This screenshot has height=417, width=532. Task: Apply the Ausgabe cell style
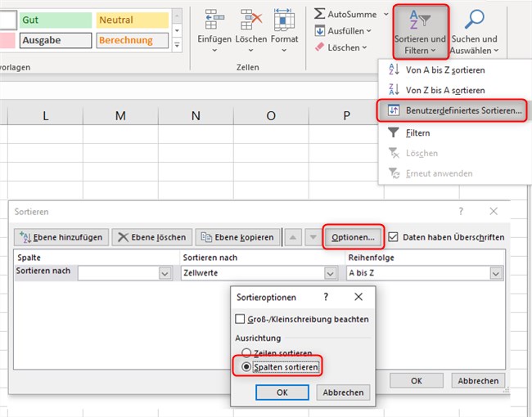[56, 40]
